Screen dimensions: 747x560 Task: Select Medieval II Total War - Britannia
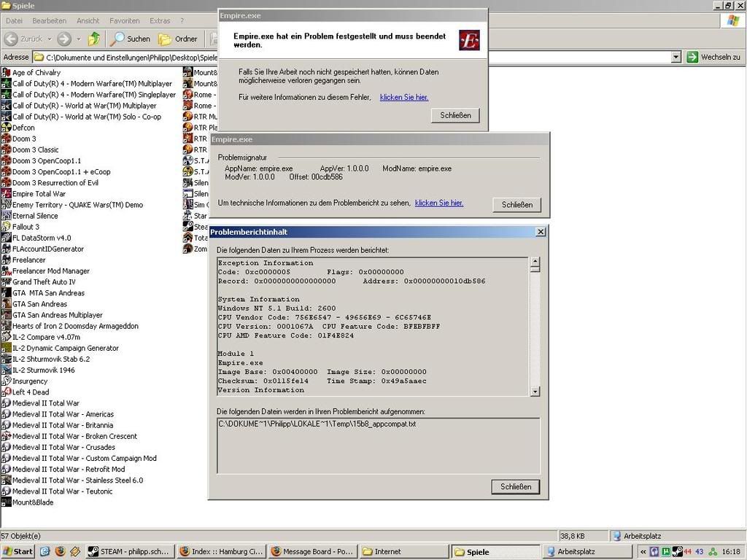(x=57, y=425)
